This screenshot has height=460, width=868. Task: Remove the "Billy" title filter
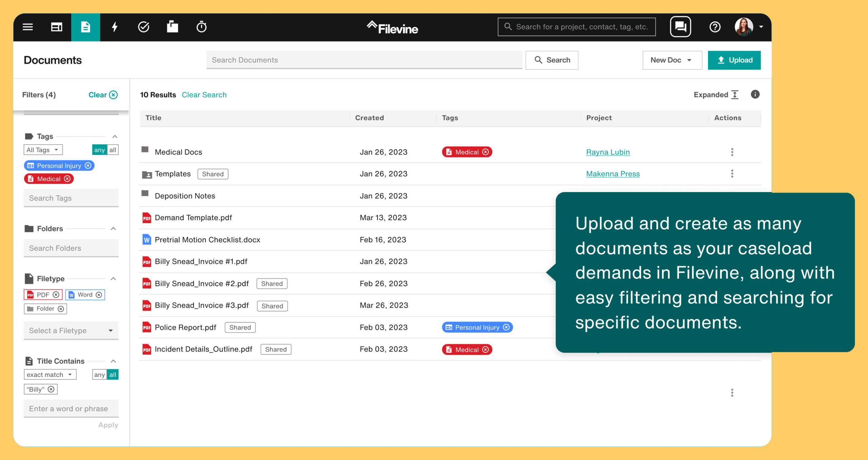pos(51,389)
